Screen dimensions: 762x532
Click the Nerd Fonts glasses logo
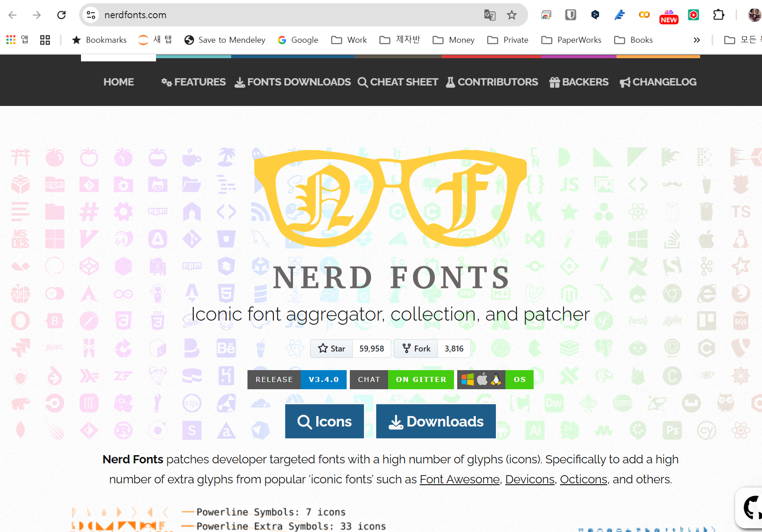click(390, 198)
